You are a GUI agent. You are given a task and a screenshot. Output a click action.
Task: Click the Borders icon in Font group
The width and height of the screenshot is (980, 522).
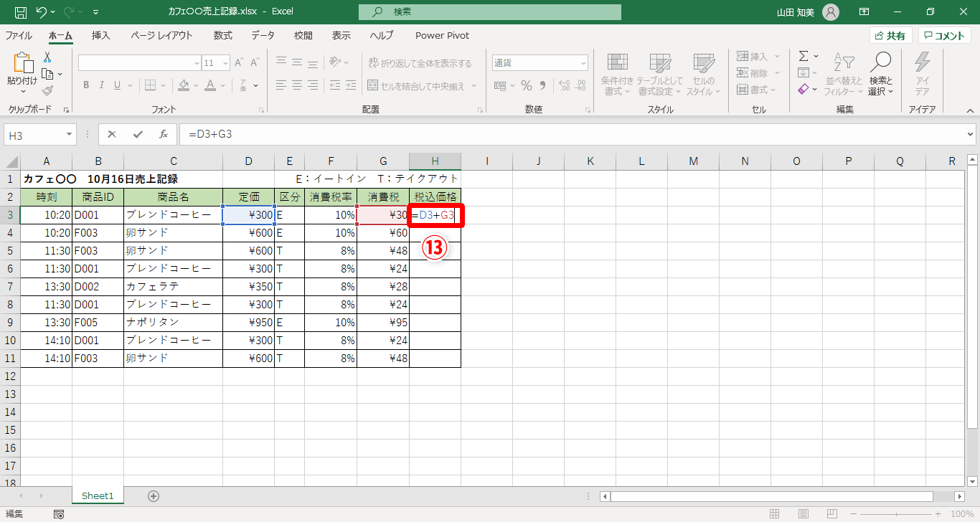pos(150,85)
